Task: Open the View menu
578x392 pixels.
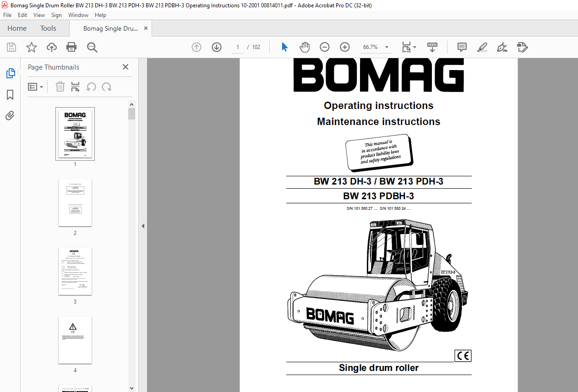Action: [39, 15]
